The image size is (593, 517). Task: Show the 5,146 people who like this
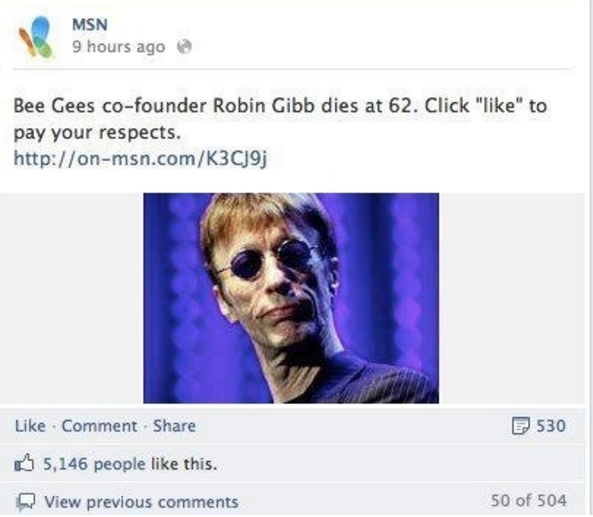(x=94, y=464)
